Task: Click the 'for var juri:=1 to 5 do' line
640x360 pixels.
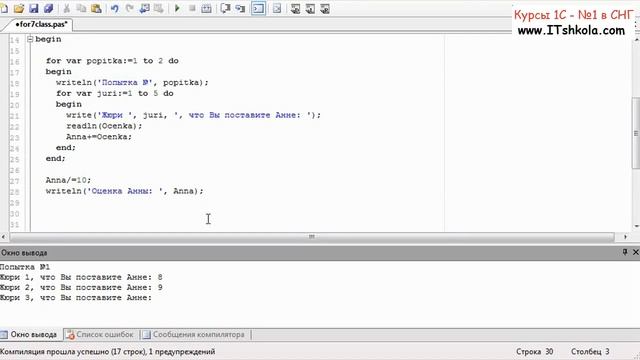Action: click(x=115, y=93)
